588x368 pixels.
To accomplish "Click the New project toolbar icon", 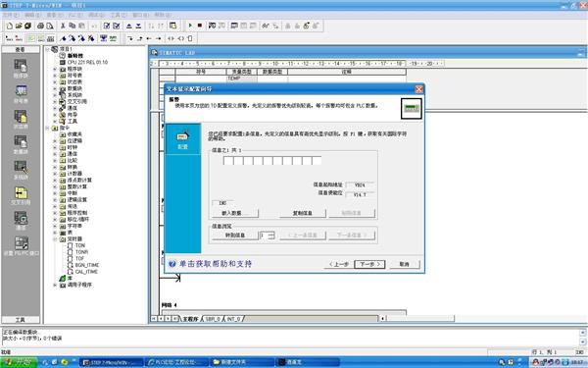I will 10,26.
